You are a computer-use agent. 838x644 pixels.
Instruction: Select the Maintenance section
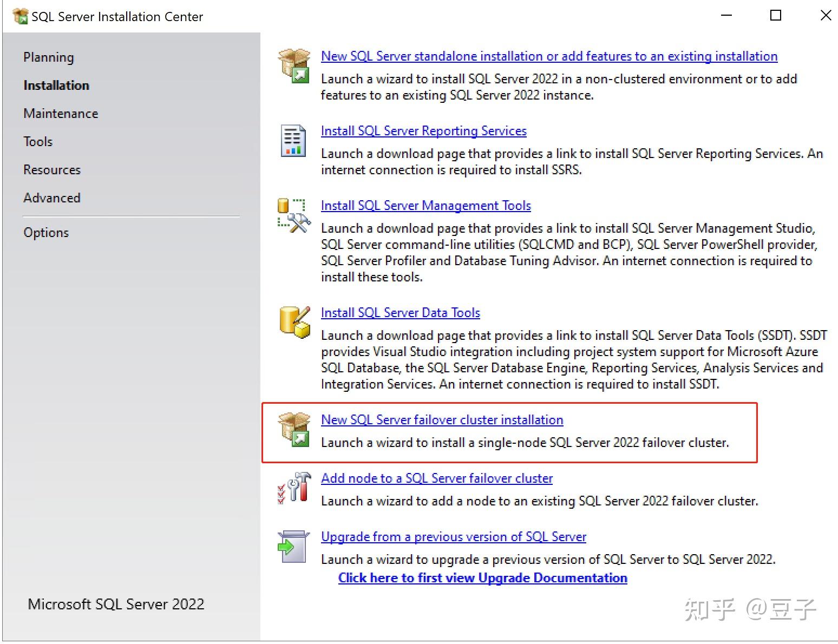(60, 113)
